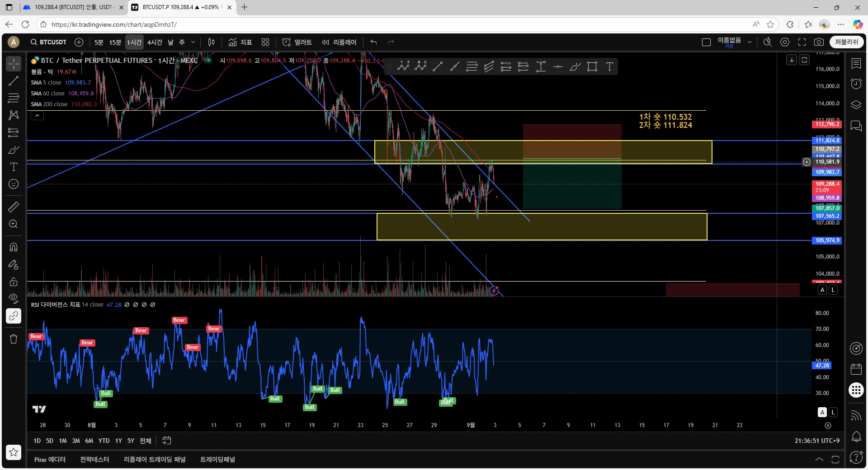Select the crosshair cursor tool in left toolbar
The height and width of the screenshot is (470, 868).
pos(14,64)
